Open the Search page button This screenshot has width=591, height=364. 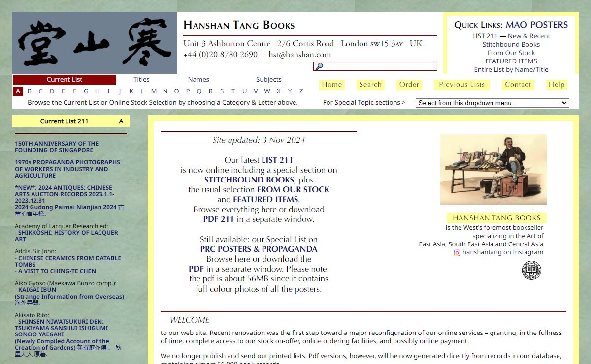[370, 85]
